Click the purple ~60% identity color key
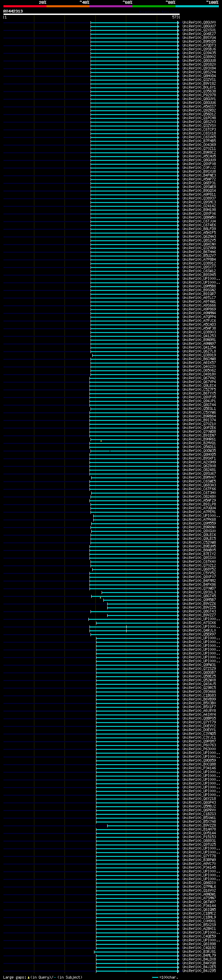Screen dimensions: 222x980 (x=111, y=6)
